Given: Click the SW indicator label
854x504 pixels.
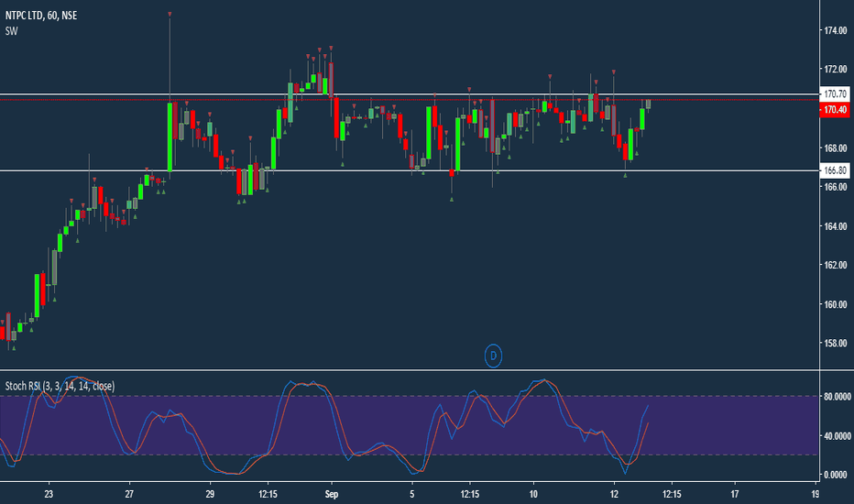Looking at the screenshot, I should click(x=11, y=31).
